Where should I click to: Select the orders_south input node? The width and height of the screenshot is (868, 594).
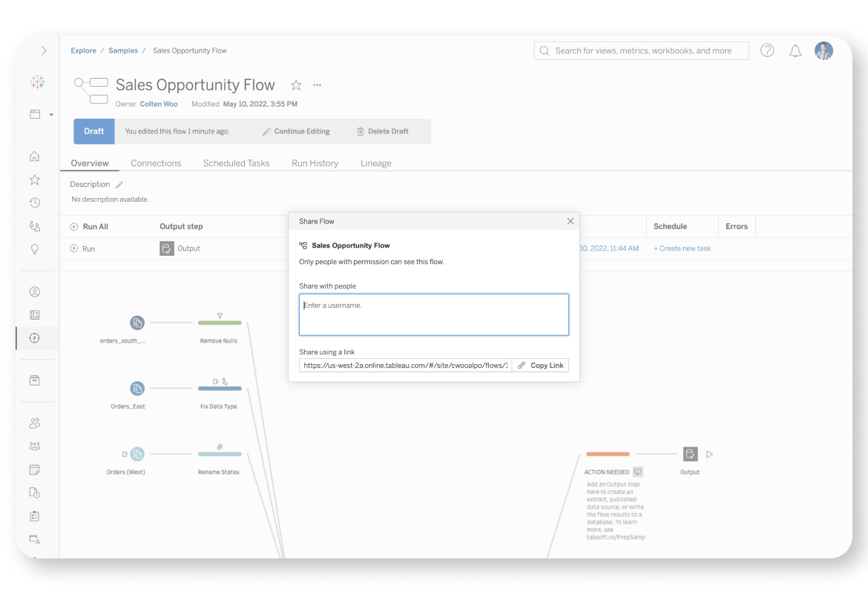(137, 322)
